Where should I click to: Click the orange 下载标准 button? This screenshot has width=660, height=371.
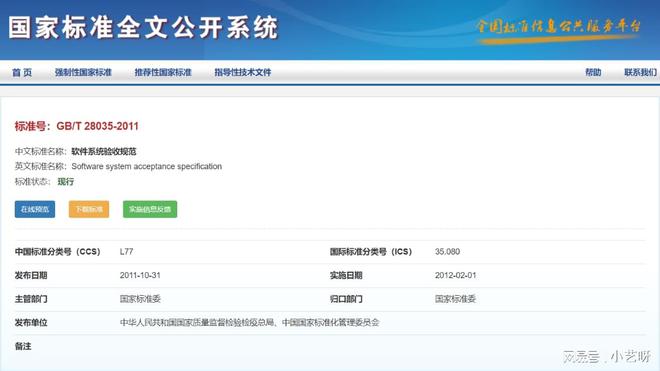[89, 209]
